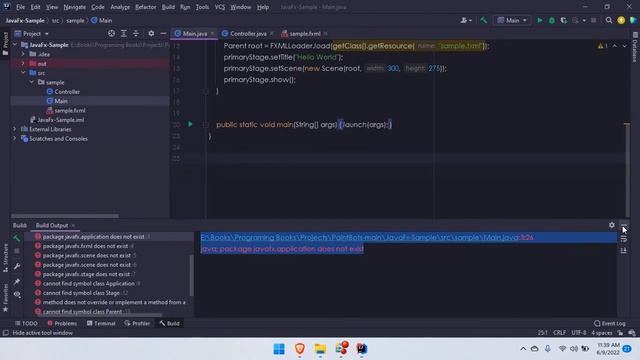Image resolution: width=640 pixels, height=360 pixels.
Task: Click the yellow IDE update circle icon
Action: [621, 20]
